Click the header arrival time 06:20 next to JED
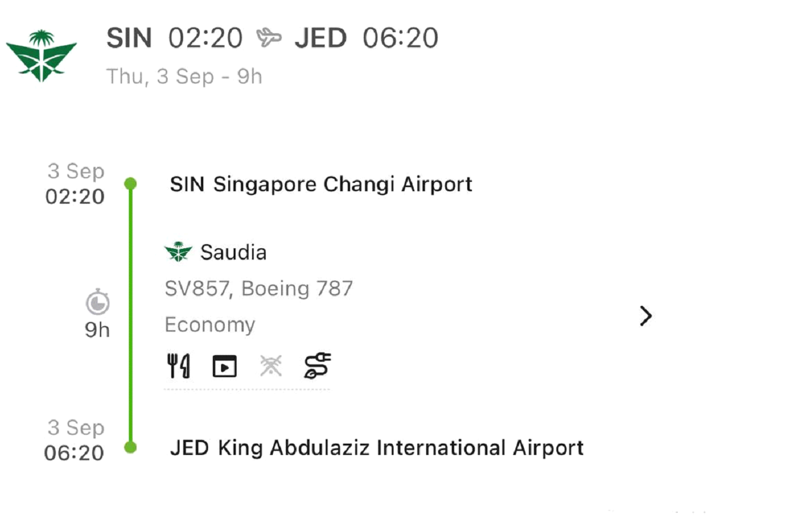The height and width of the screenshot is (528, 812). pyautogui.click(x=401, y=39)
